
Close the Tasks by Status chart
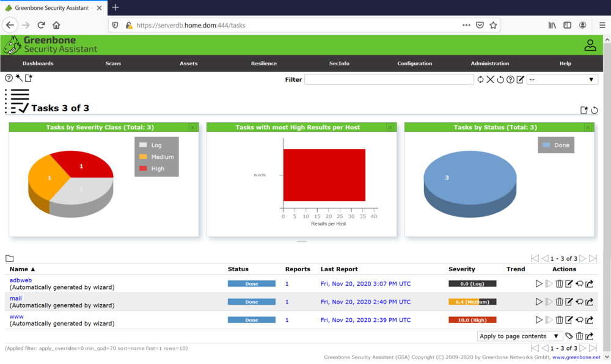click(588, 127)
